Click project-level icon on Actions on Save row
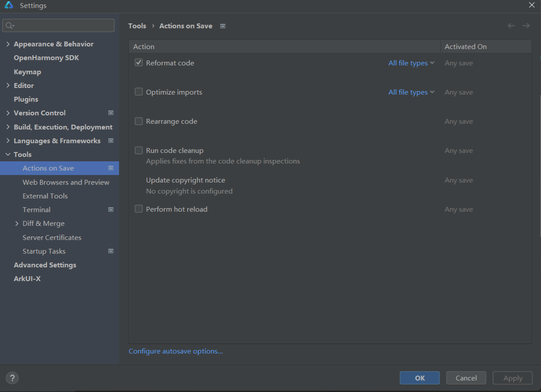This screenshot has width=541, height=392. [111, 168]
